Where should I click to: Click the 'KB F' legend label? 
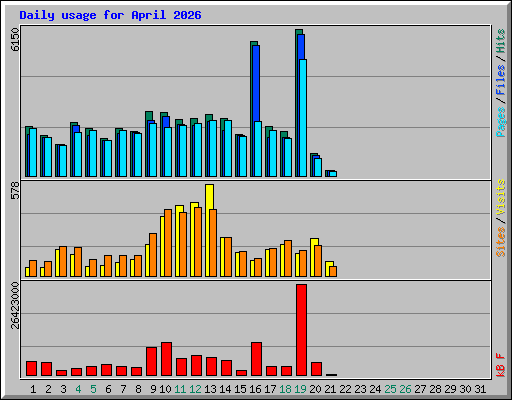(x=500, y=365)
